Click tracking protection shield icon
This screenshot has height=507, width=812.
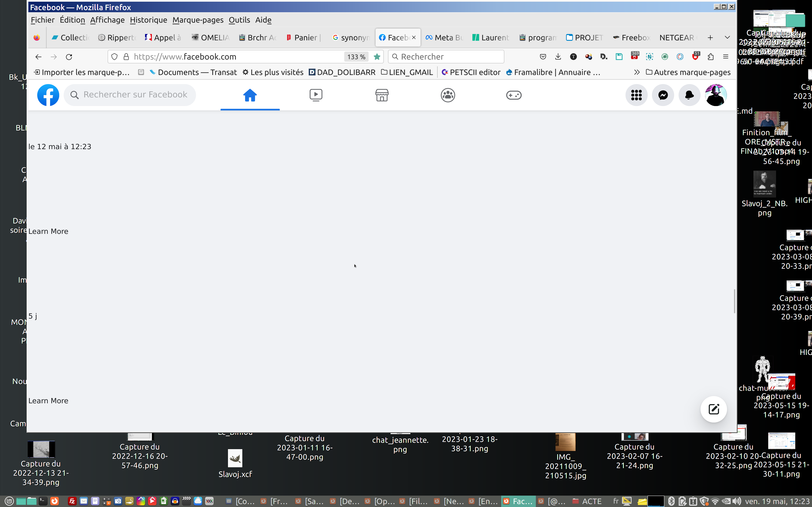(114, 57)
